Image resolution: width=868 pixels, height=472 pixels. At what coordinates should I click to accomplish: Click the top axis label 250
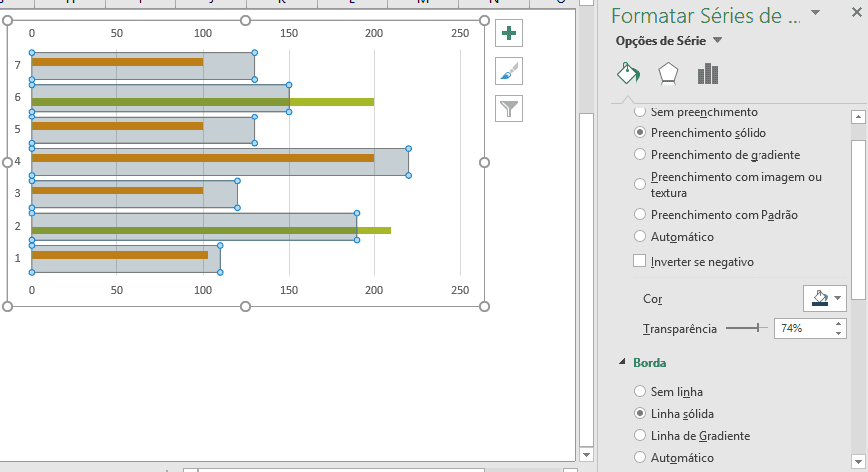(x=460, y=33)
